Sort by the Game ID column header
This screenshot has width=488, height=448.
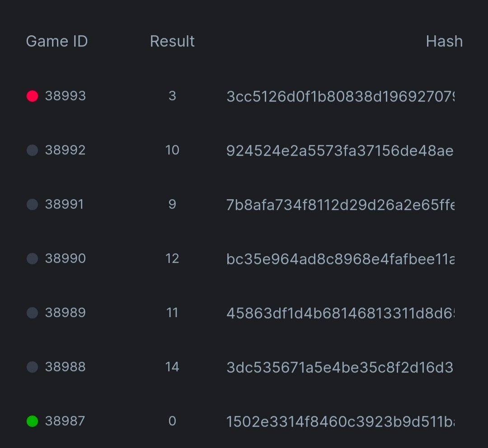57,42
